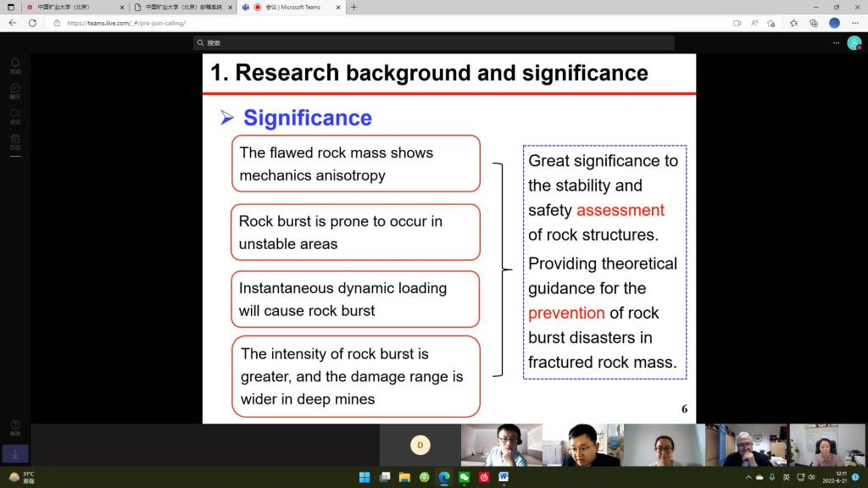Open the Word app from taskbar

504,477
